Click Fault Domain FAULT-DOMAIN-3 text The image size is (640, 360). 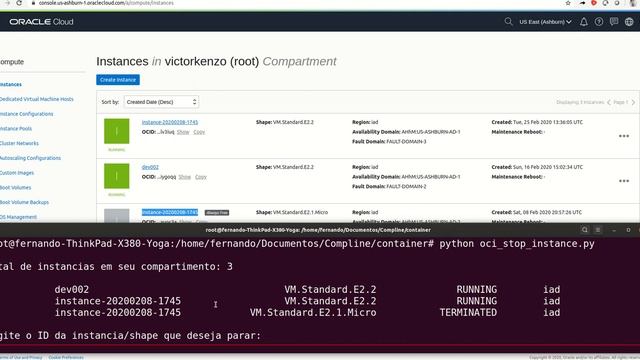(389, 142)
